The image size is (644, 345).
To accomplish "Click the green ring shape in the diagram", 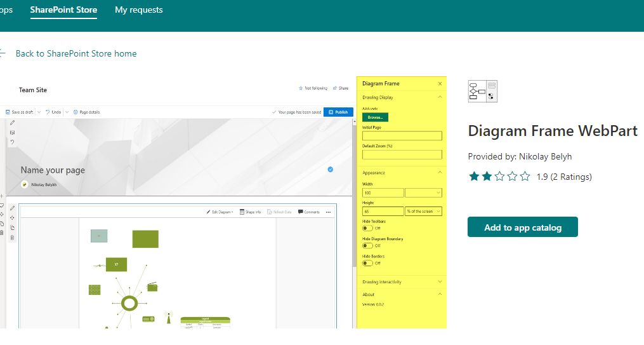I will click(x=129, y=304).
